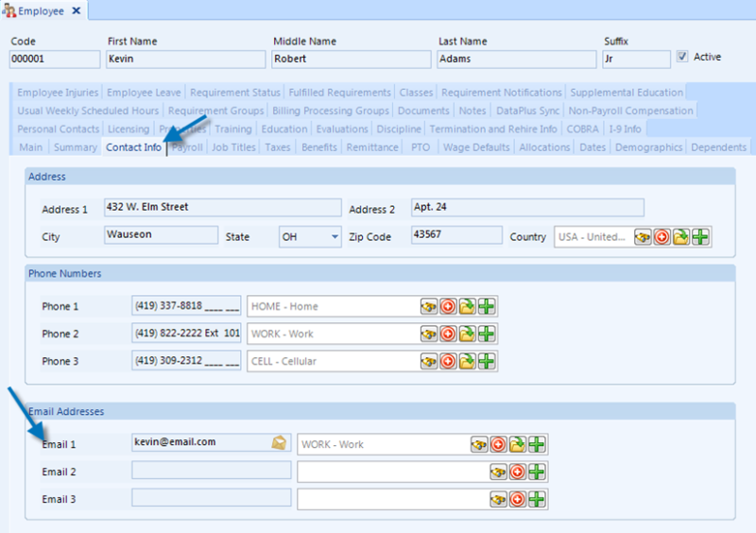Image resolution: width=756 pixels, height=533 pixels.
Task: Click the binoculars lookup icon for Country
Action: pos(643,237)
